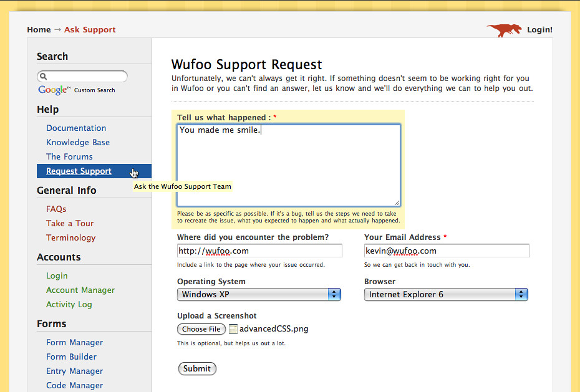Click the Google Custom Search logo
This screenshot has height=392, width=580.
coord(77,90)
